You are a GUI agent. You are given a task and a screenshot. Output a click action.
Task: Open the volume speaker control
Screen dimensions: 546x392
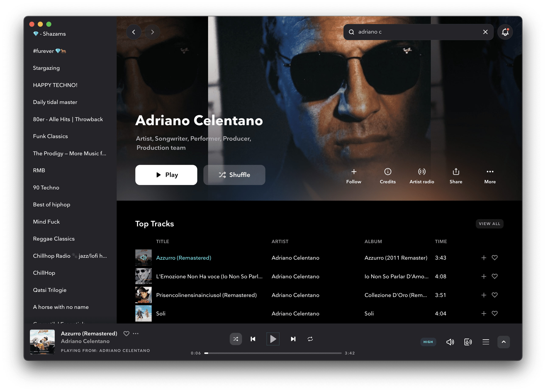click(x=450, y=342)
